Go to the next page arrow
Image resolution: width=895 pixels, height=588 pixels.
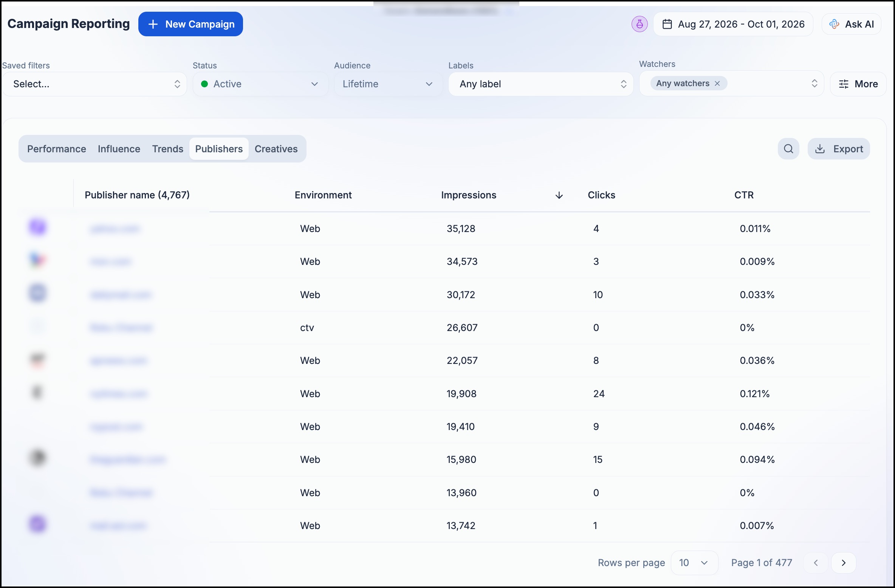(x=844, y=563)
